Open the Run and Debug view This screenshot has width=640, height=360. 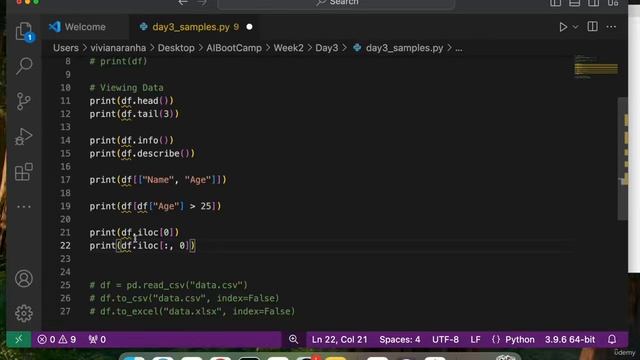[x=24, y=137]
